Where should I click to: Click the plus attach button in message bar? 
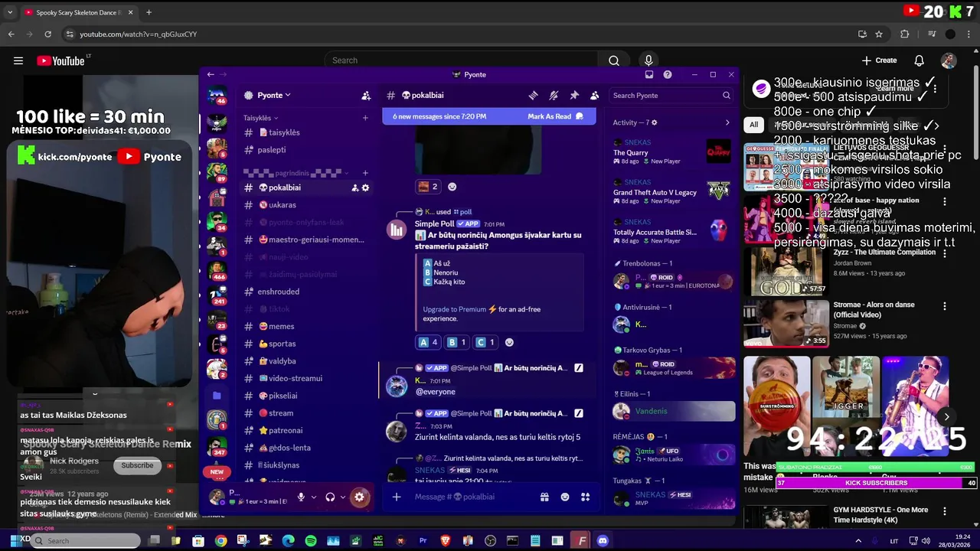[397, 497]
